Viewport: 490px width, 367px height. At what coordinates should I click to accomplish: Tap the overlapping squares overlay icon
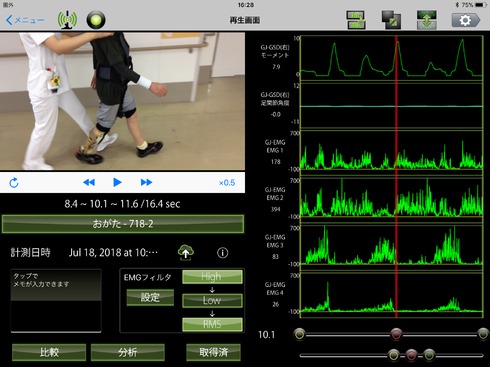pos(391,20)
